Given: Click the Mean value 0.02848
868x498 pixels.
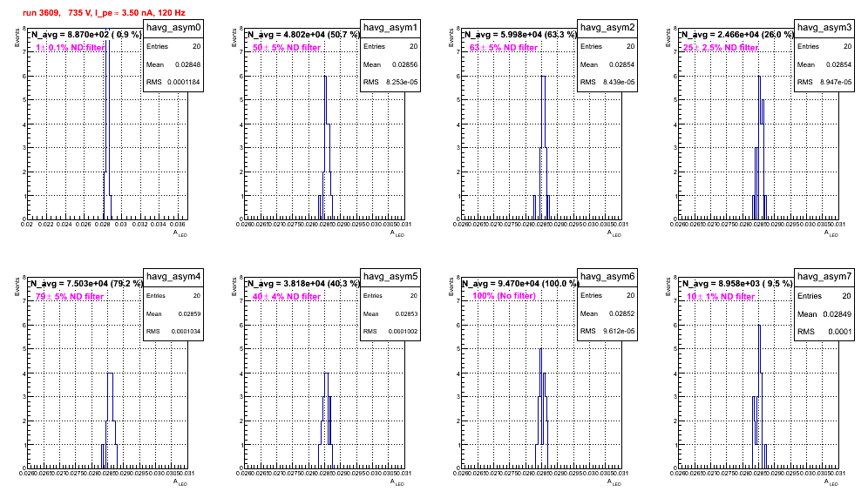Looking at the screenshot, I should pyautogui.click(x=187, y=64).
